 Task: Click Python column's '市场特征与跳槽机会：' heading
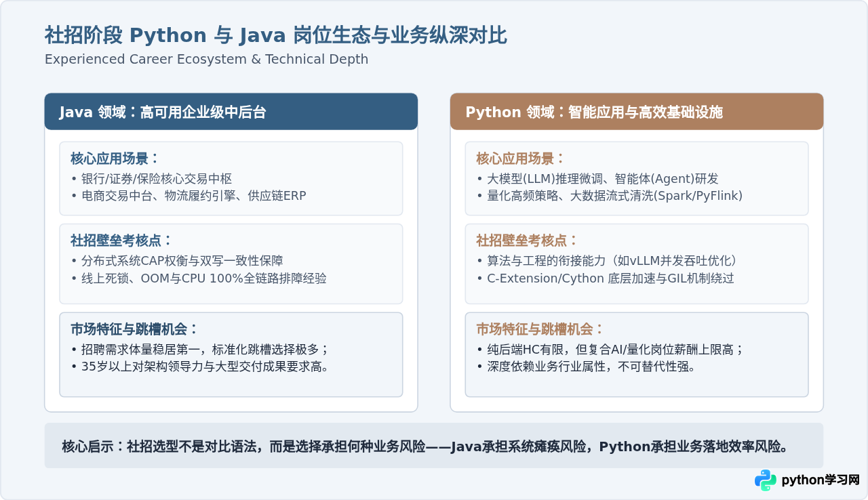pos(540,329)
